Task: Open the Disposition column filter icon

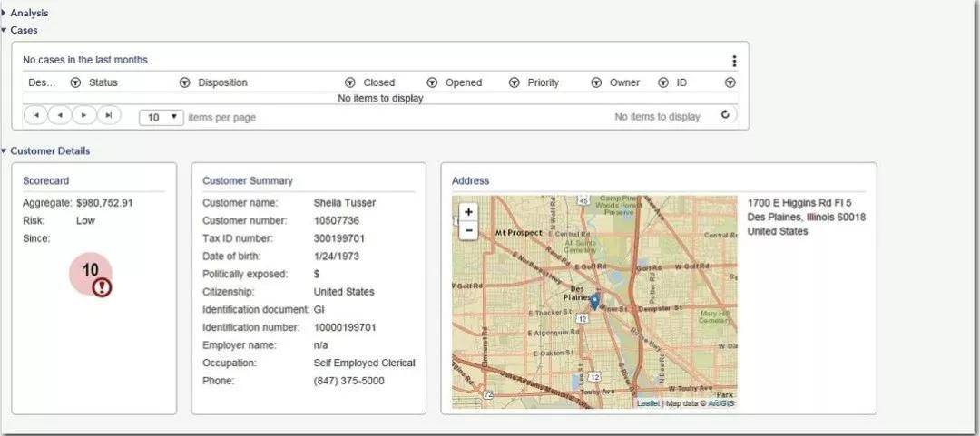Action: (x=349, y=82)
